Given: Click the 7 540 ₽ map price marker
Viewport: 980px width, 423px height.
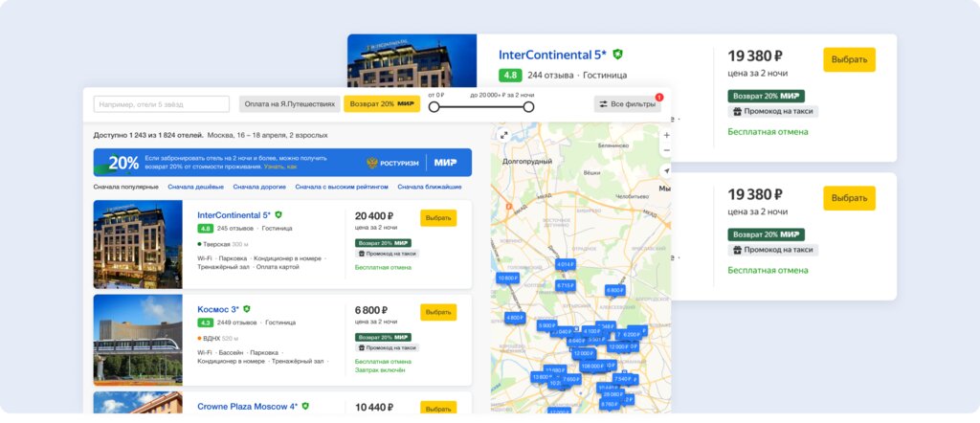Looking at the screenshot, I should [623, 379].
